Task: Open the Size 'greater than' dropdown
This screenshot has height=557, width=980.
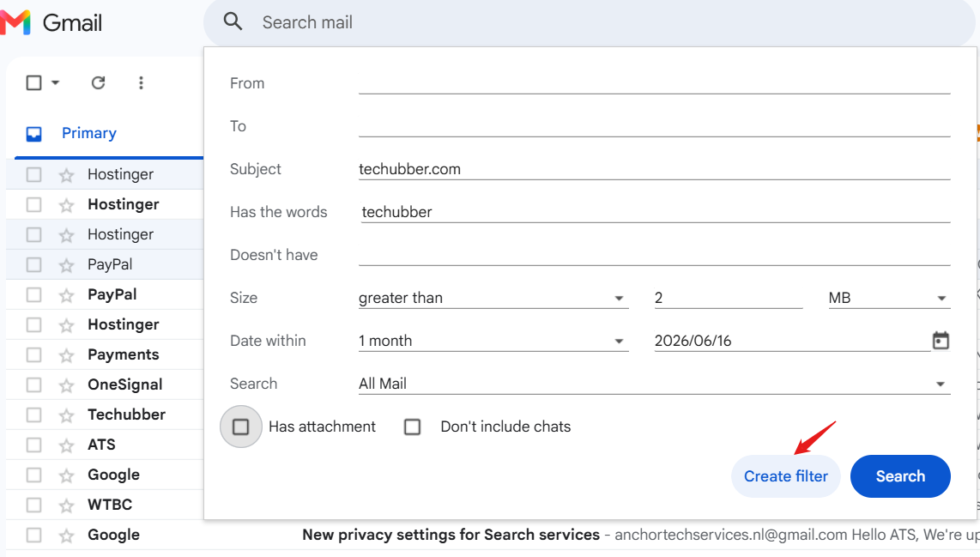Action: pyautogui.click(x=493, y=298)
